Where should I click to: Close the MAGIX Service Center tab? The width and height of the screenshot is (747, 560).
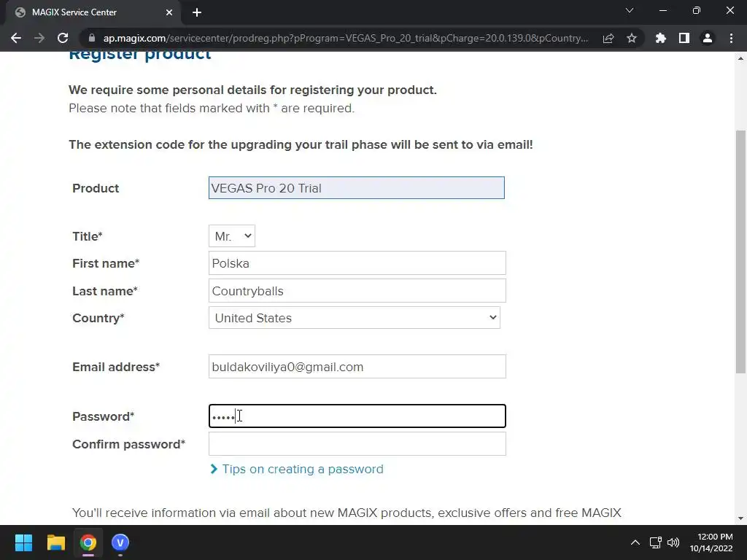[x=169, y=12]
